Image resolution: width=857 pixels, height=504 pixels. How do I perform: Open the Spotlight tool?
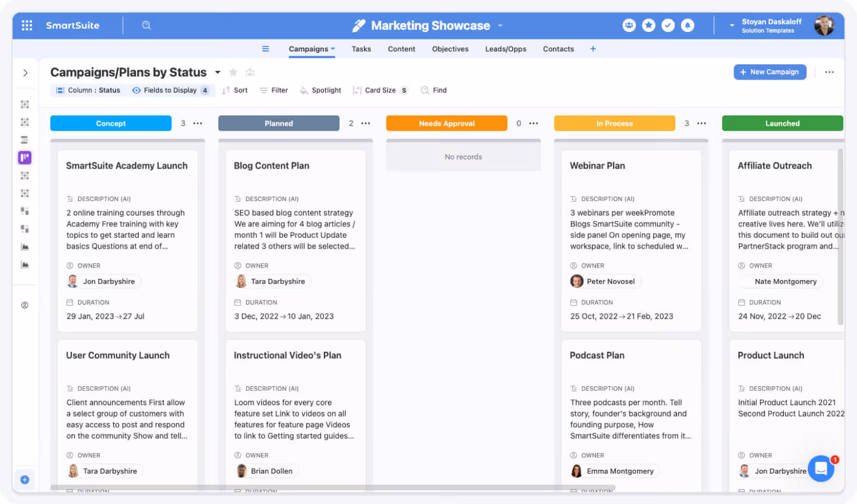(321, 90)
